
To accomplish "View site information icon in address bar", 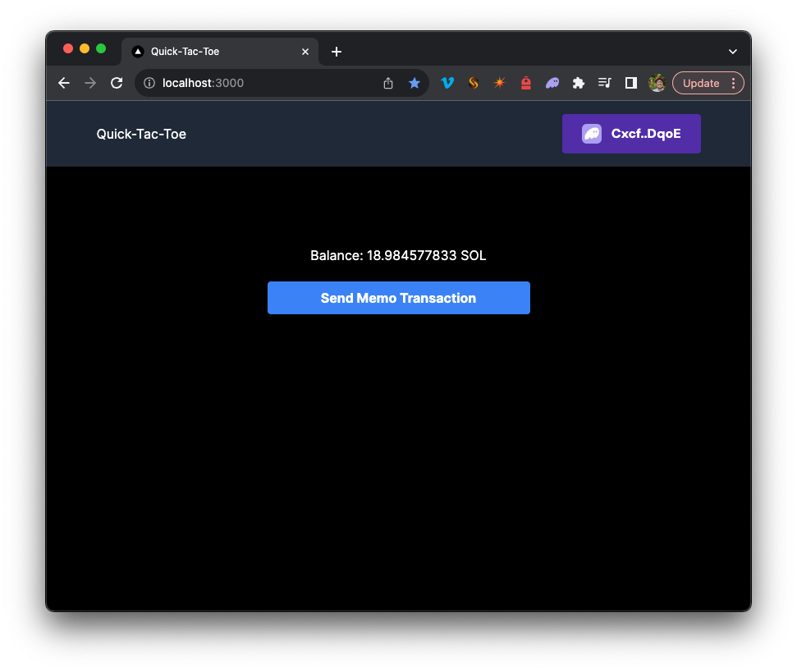I will [149, 83].
